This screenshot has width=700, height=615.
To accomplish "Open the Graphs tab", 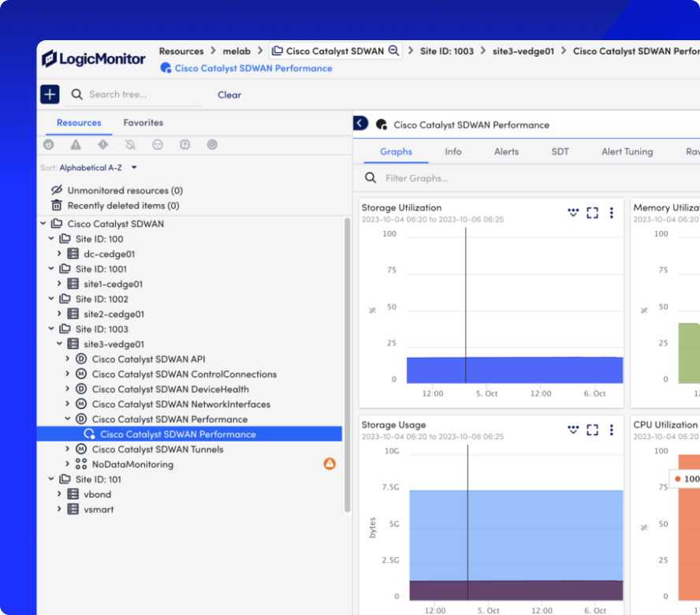I will tap(396, 151).
